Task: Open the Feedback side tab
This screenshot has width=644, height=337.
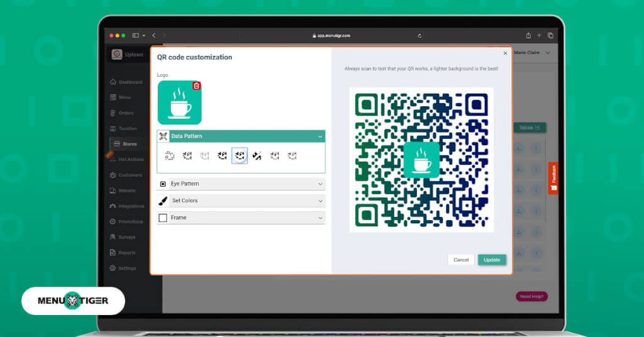Action: tap(553, 178)
